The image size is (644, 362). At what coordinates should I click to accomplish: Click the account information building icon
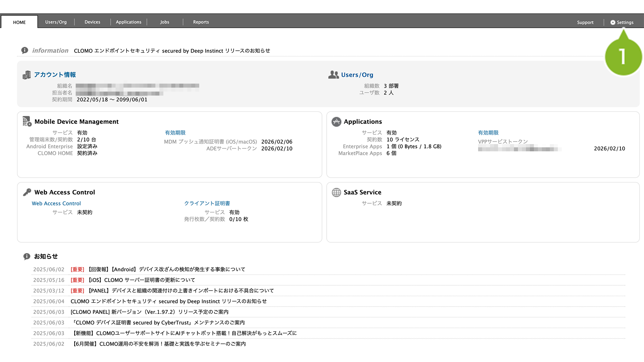click(27, 75)
